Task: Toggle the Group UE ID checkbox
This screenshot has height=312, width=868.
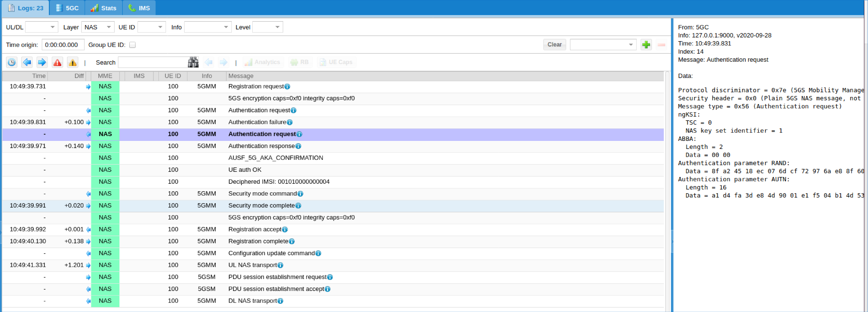Action: pyautogui.click(x=132, y=45)
